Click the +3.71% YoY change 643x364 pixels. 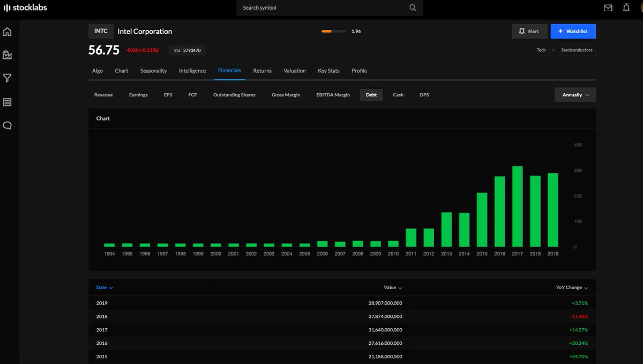point(580,303)
